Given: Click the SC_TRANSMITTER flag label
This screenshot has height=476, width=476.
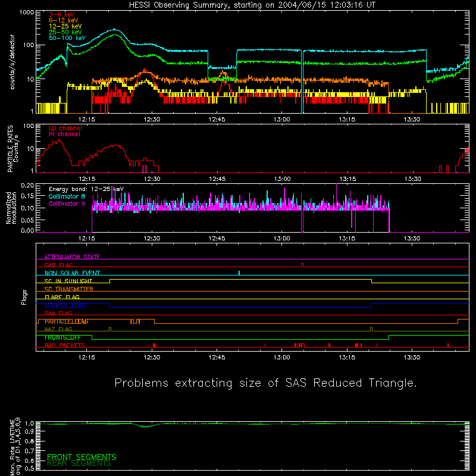Looking at the screenshot, I should pyautogui.click(x=68, y=289).
